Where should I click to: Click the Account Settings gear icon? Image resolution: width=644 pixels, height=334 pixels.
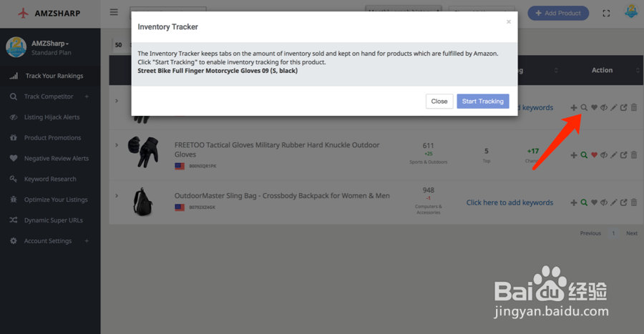pyautogui.click(x=14, y=241)
